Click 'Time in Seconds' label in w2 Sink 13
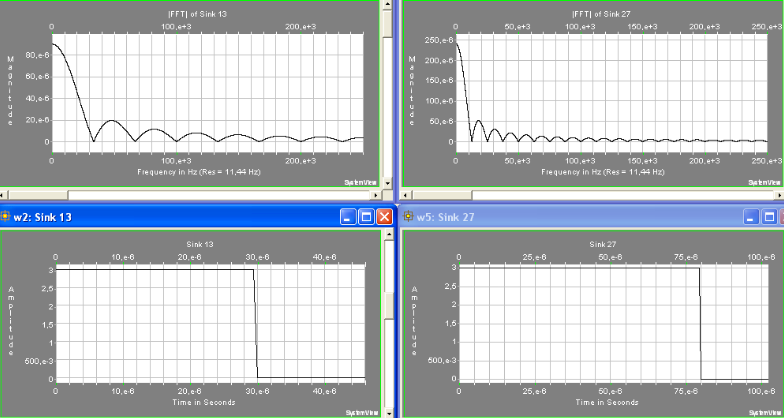Image resolution: width=784 pixels, height=418 pixels. [204, 402]
